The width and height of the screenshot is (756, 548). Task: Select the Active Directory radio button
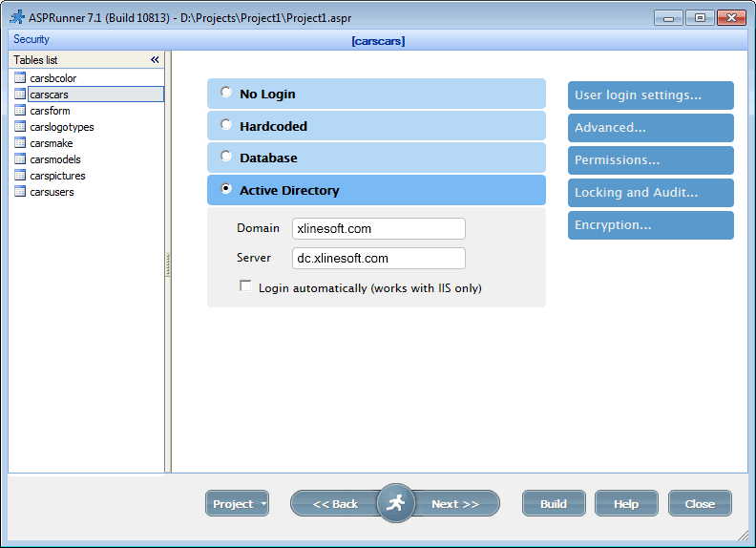click(x=225, y=189)
